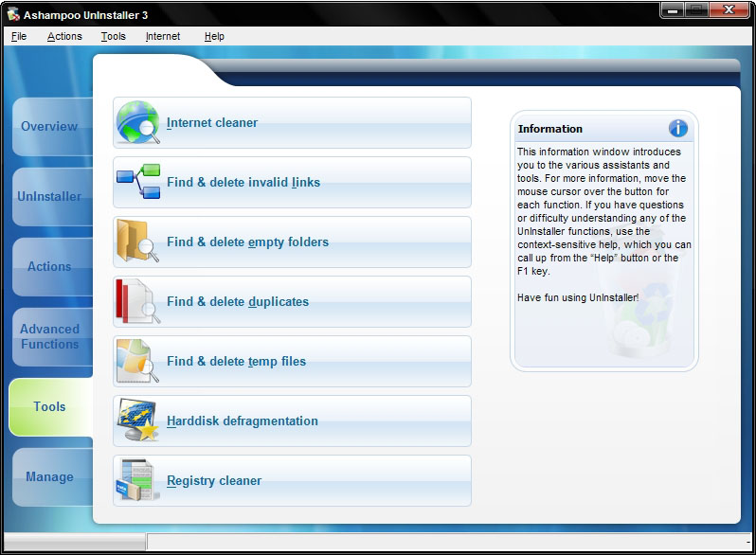The height and width of the screenshot is (555, 756).
Task: Minimize the Ashampoo UnInstaller window
Action: point(673,9)
